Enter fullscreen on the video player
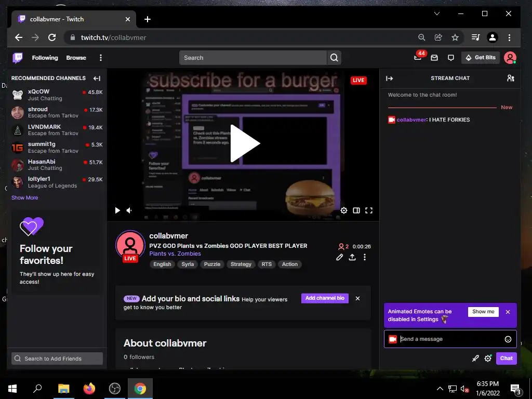 (369, 210)
